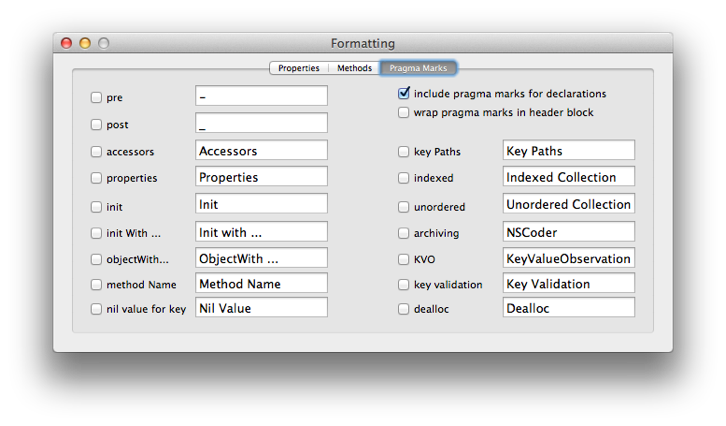Click the Indexed Collection field
726x426 pixels.
coord(569,176)
